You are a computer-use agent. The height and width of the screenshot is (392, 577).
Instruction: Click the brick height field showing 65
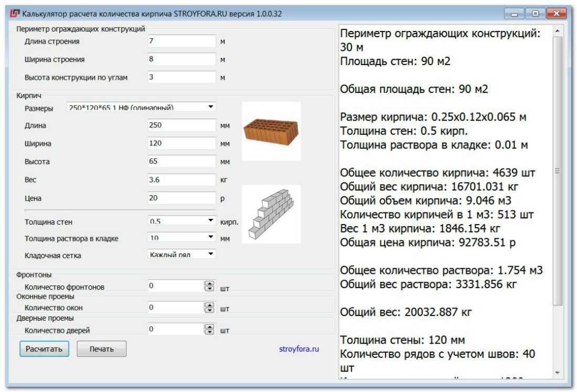point(181,161)
